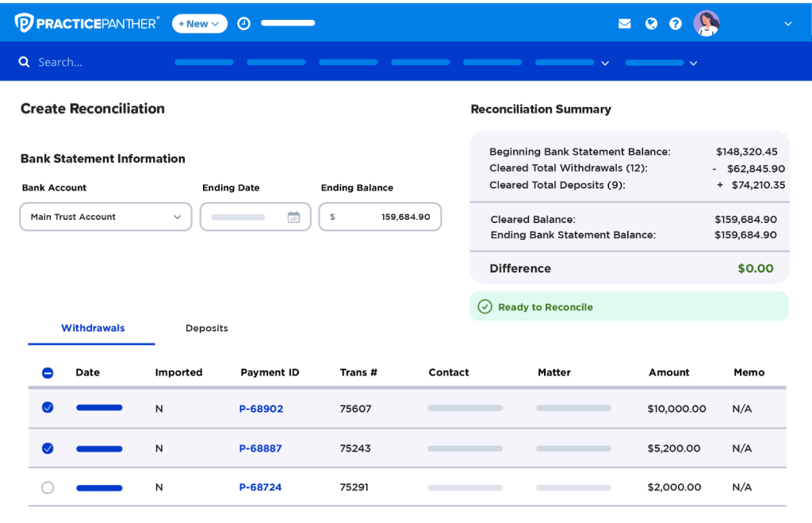Switch to the Deposits tab

pos(206,328)
